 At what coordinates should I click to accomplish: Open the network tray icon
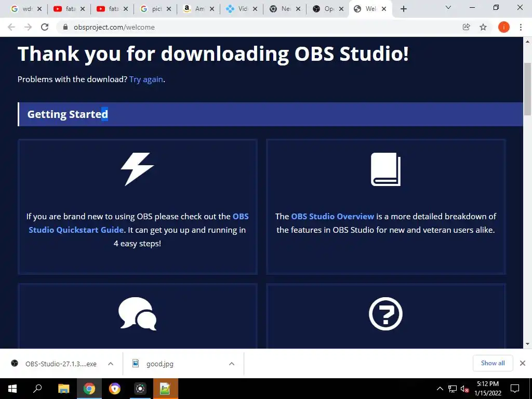point(453,389)
